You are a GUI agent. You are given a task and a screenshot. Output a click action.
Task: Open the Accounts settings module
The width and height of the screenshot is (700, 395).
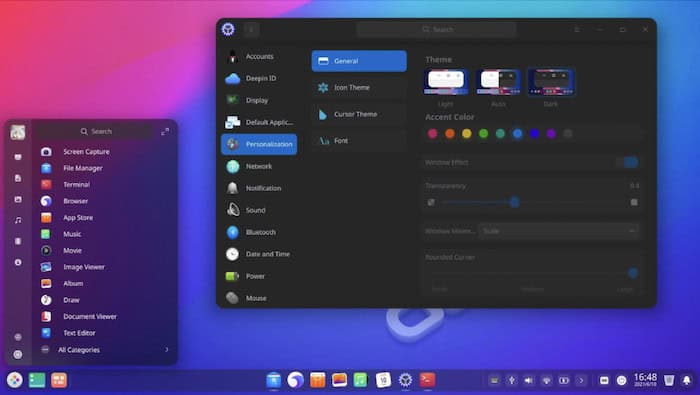[x=259, y=57]
